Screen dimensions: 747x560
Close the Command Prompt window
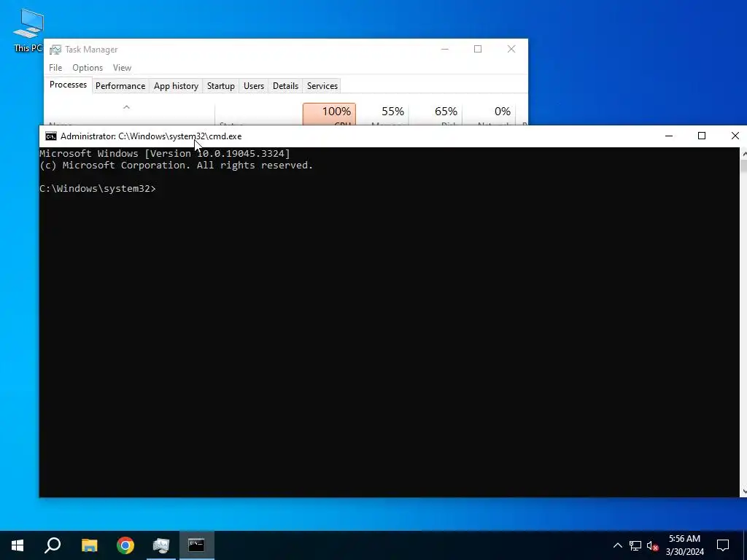735,136
